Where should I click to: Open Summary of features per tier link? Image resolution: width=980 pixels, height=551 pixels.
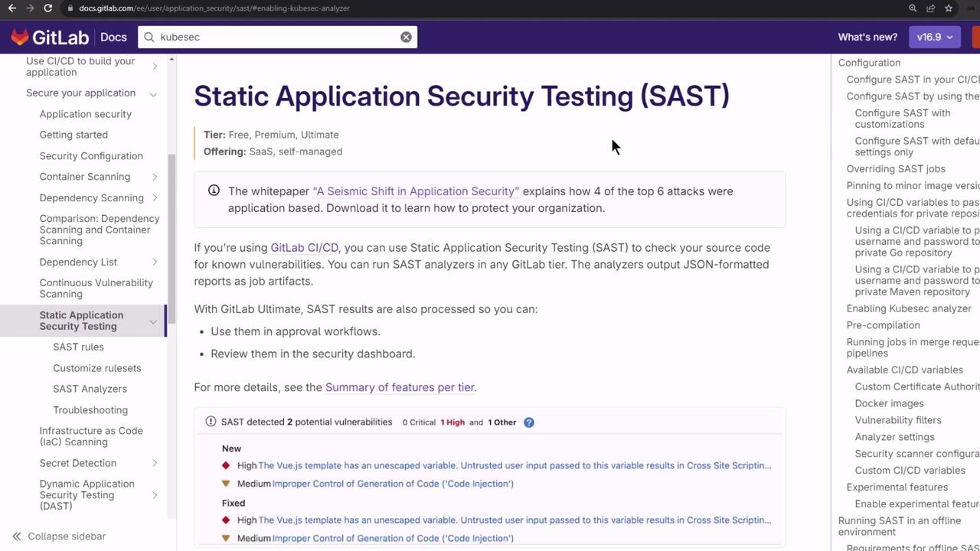tap(400, 387)
